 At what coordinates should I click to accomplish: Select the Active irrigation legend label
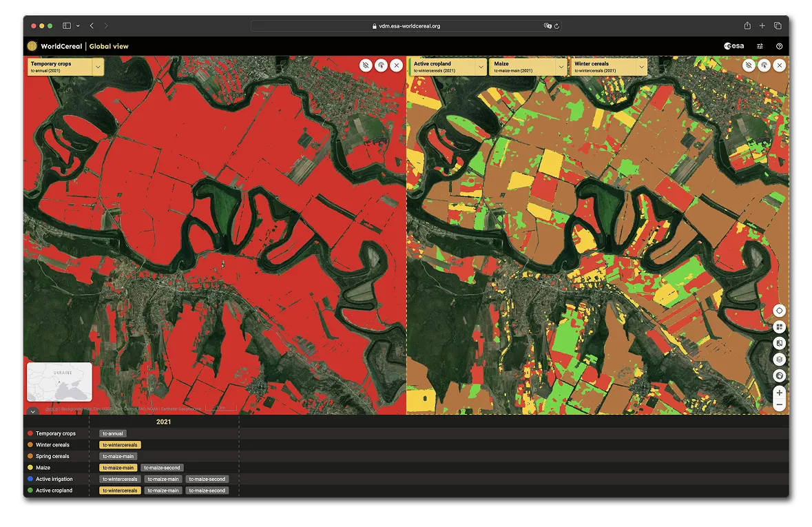54,479
